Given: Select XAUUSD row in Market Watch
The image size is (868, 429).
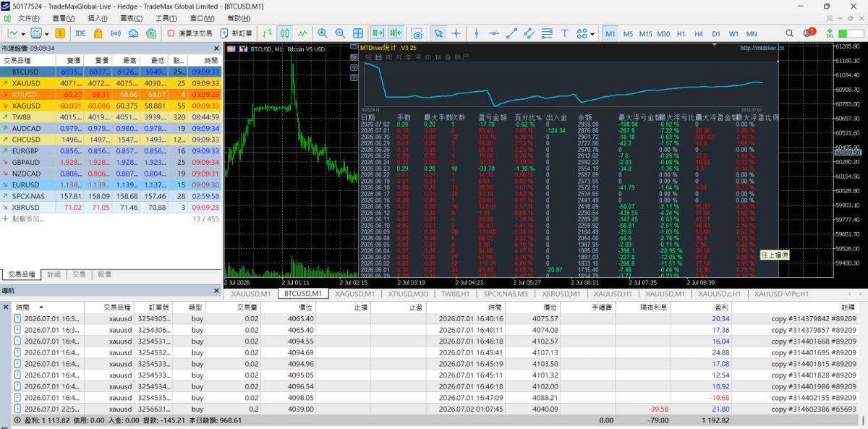Looking at the screenshot, I should [x=111, y=83].
